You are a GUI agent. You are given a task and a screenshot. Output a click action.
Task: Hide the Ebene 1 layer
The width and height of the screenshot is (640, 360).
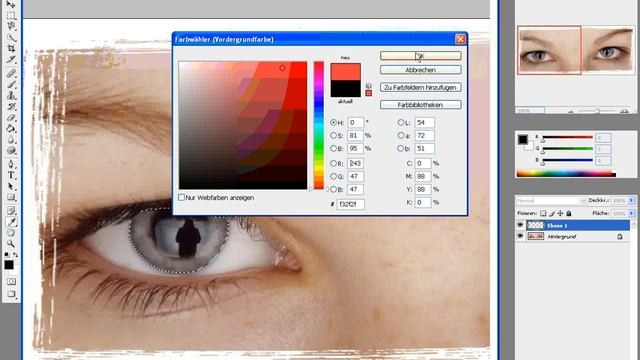pos(520,225)
